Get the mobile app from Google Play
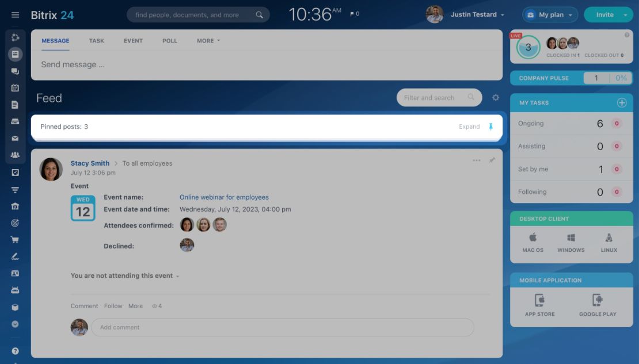The height and width of the screenshot is (364, 639). coord(598,305)
